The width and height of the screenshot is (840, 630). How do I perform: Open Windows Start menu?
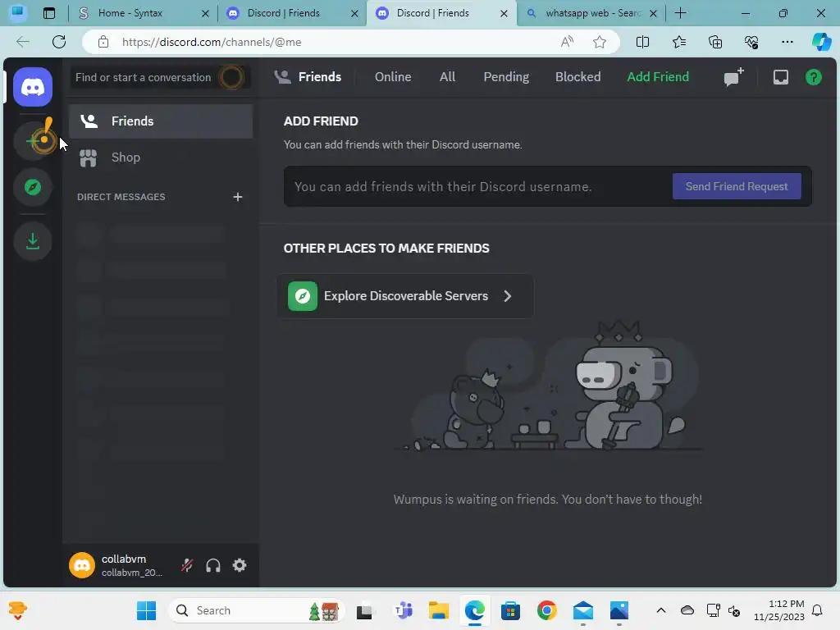pyautogui.click(x=146, y=610)
